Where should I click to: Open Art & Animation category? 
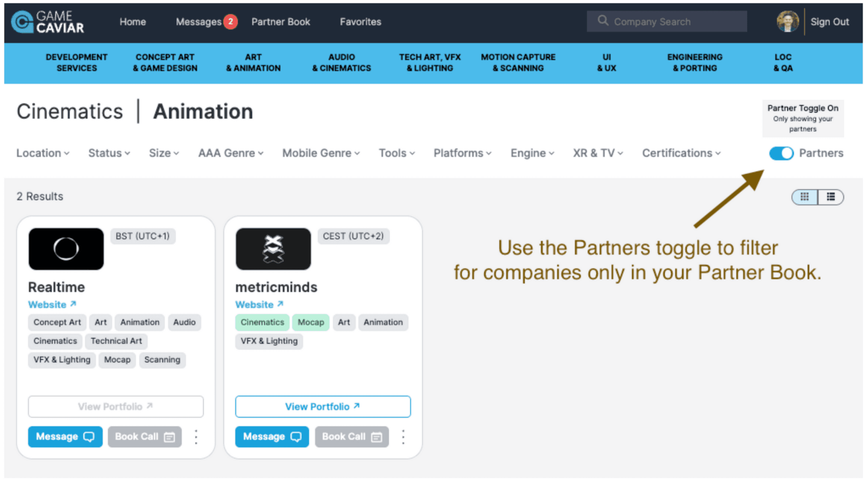click(253, 62)
